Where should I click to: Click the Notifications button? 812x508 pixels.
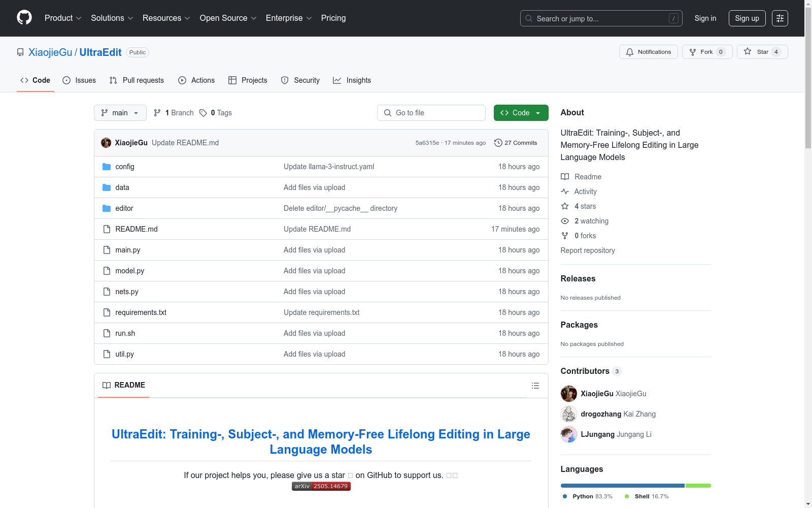click(649, 52)
